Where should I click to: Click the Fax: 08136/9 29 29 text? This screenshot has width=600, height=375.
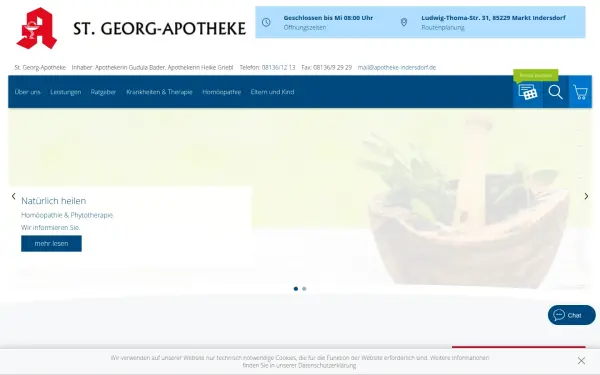(x=326, y=67)
